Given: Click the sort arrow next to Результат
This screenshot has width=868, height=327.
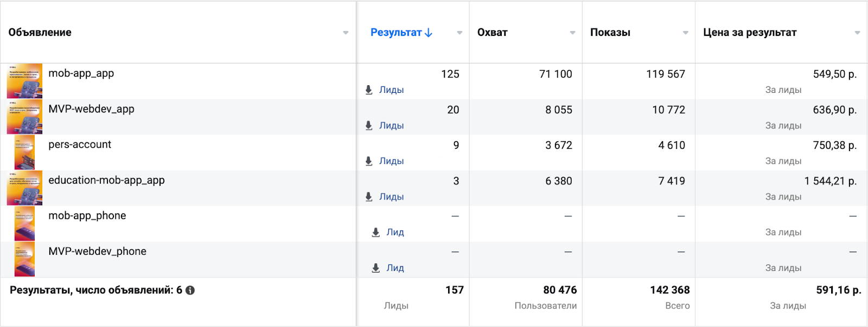Looking at the screenshot, I should click(429, 33).
